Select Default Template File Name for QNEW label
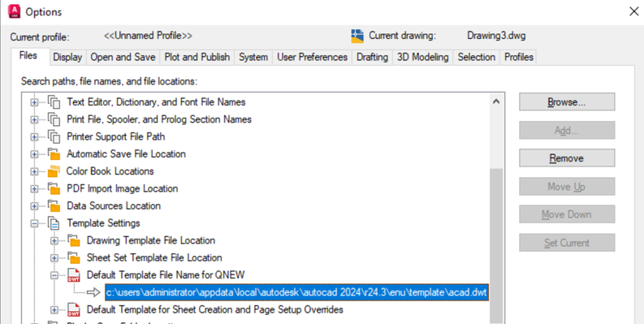The image size is (644, 324). pyautogui.click(x=166, y=274)
